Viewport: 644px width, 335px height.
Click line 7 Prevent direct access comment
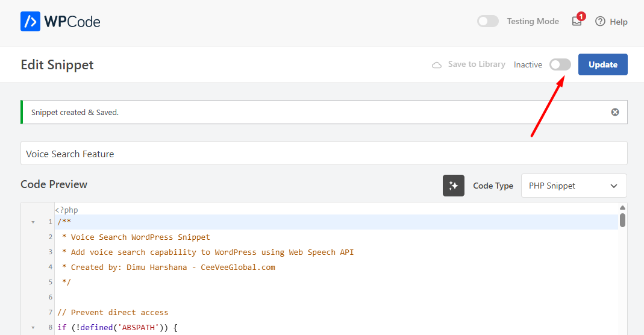click(113, 313)
